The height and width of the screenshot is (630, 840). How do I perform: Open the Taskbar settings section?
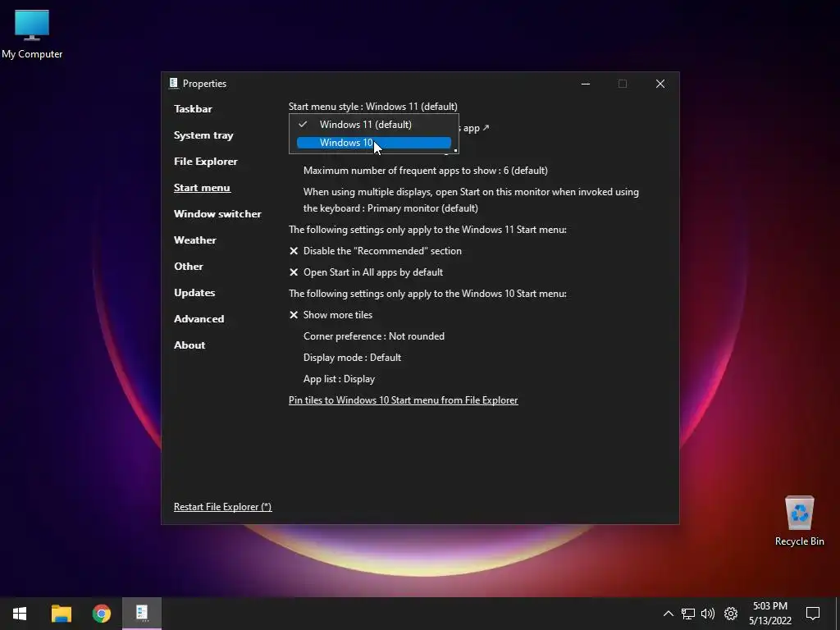(x=193, y=109)
